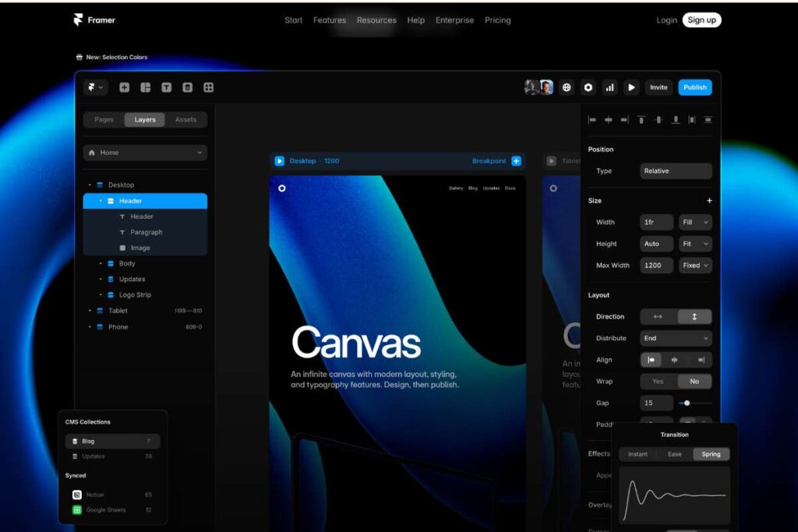Set layout Align to right
The height and width of the screenshot is (532, 798).
701,360
